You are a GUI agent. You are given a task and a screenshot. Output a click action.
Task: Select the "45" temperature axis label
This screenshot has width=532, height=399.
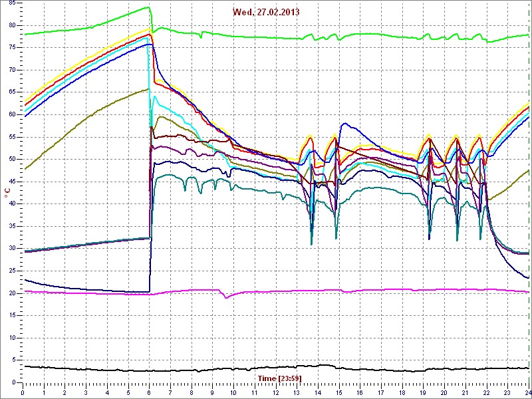click(12, 182)
